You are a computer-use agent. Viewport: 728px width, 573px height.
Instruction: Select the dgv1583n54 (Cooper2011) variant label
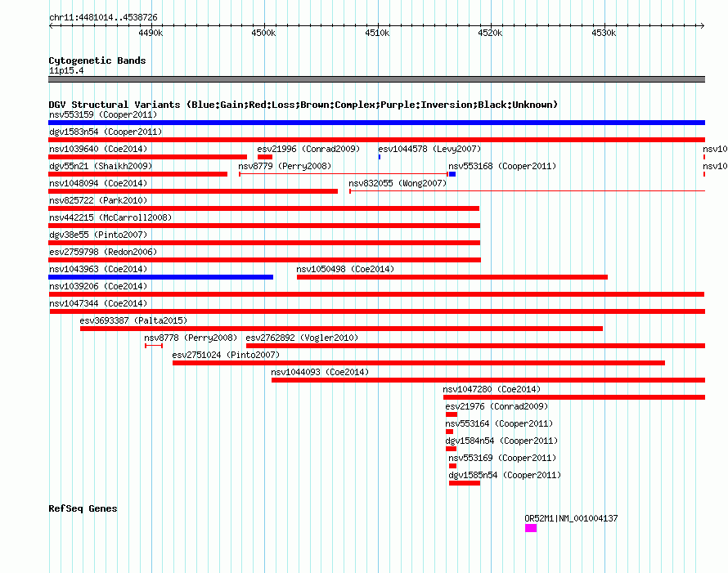(x=106, y=132)
